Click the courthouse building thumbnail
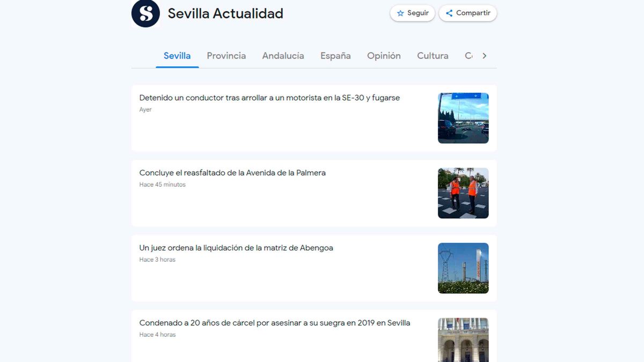The height and width of the screenshot is (362, 644). point(463,339)
